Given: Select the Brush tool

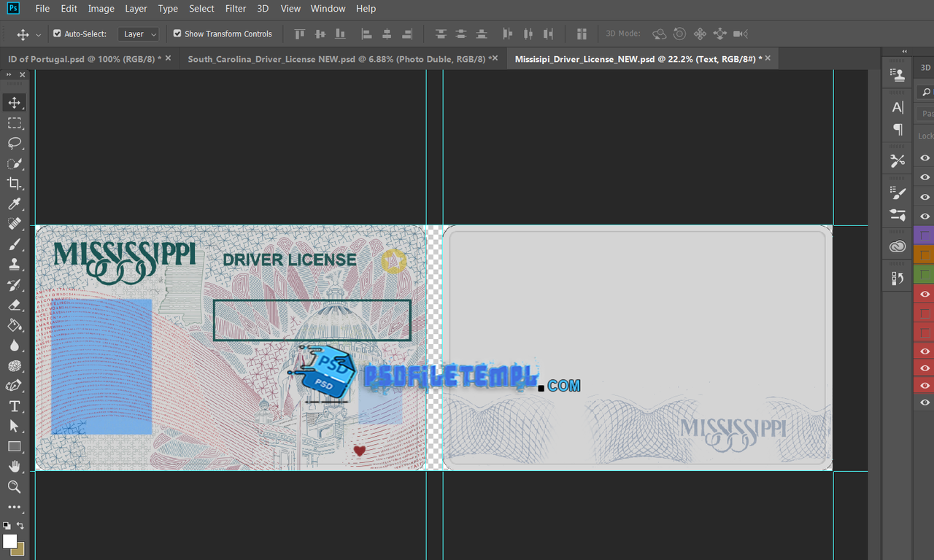Looking at the screenshot, I should [15, 244].
